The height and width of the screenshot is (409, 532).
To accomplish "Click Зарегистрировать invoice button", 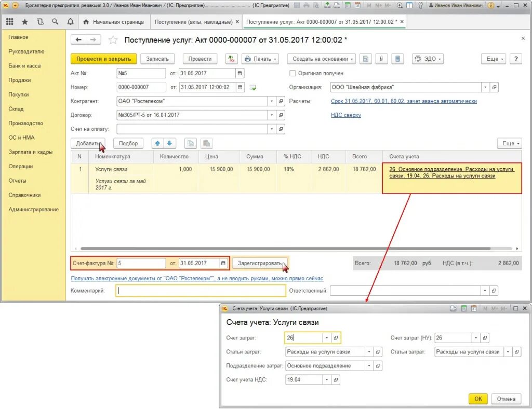I will 260,263.
